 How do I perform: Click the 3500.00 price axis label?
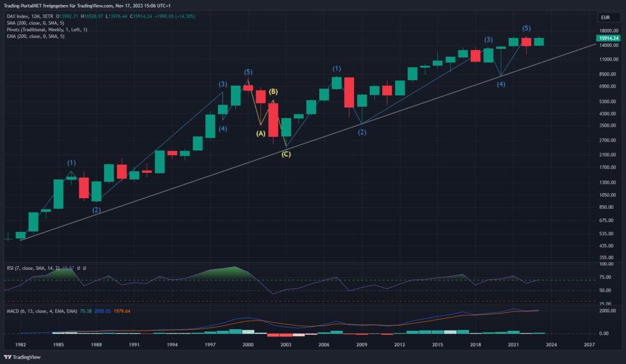click(609, 126)
